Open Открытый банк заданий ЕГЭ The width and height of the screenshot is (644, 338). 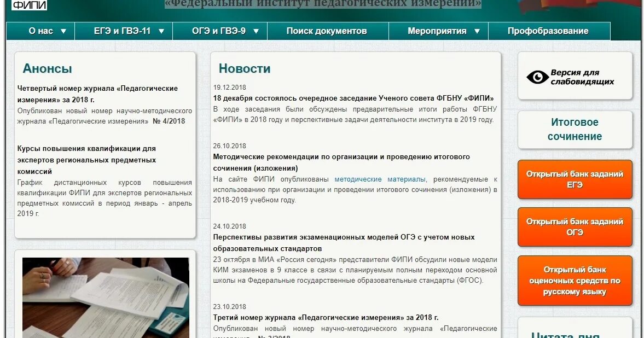[x=575, y=179]
